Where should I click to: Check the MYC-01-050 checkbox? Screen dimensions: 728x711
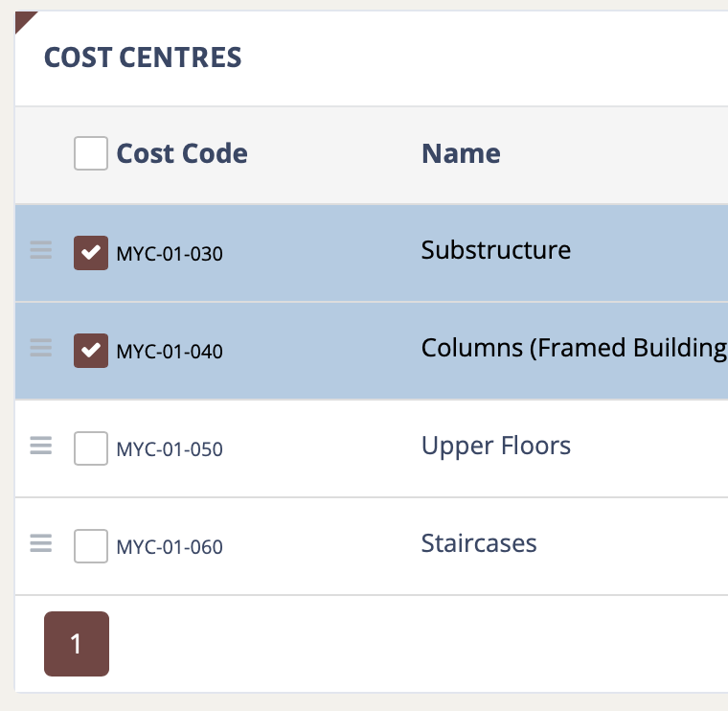pos(91,448)
